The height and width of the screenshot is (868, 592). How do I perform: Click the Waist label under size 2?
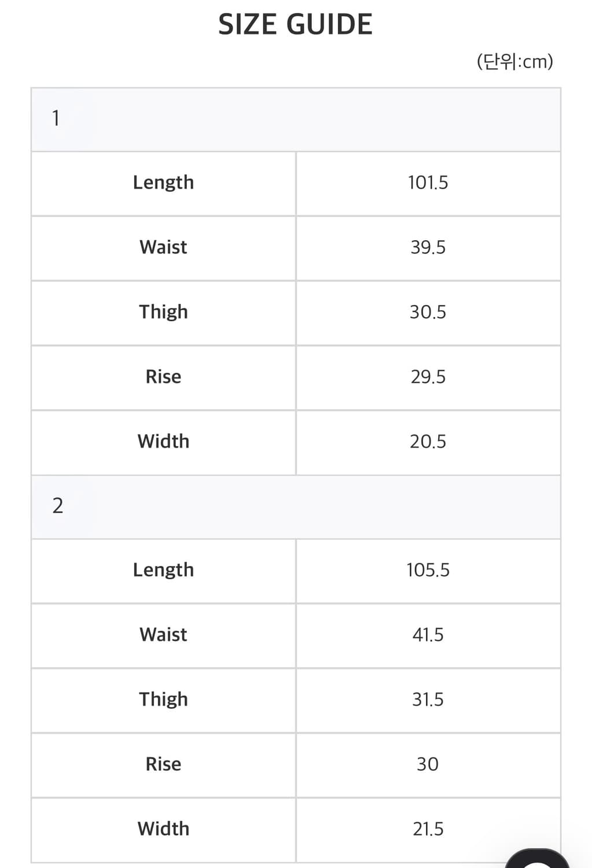pos(163,635)
